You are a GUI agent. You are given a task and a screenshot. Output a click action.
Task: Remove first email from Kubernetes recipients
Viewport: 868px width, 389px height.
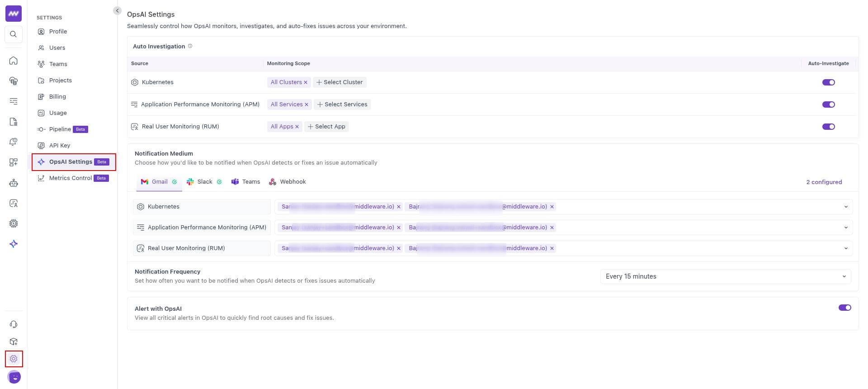pos(399,207)
